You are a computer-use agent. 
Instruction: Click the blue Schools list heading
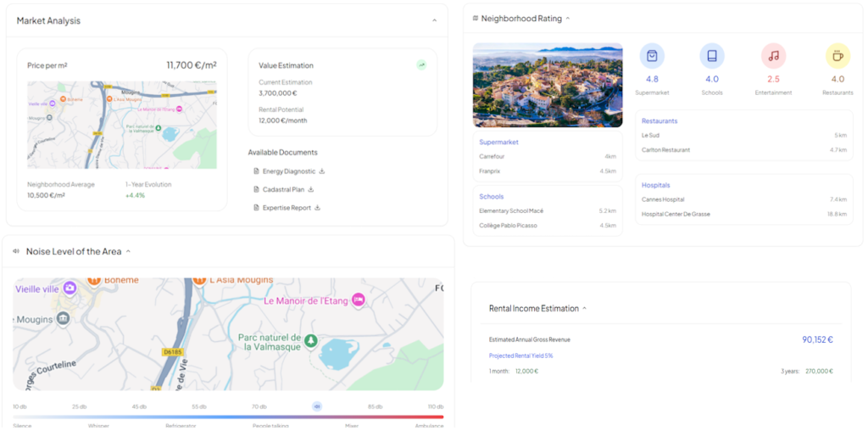(x=492, y=197)
